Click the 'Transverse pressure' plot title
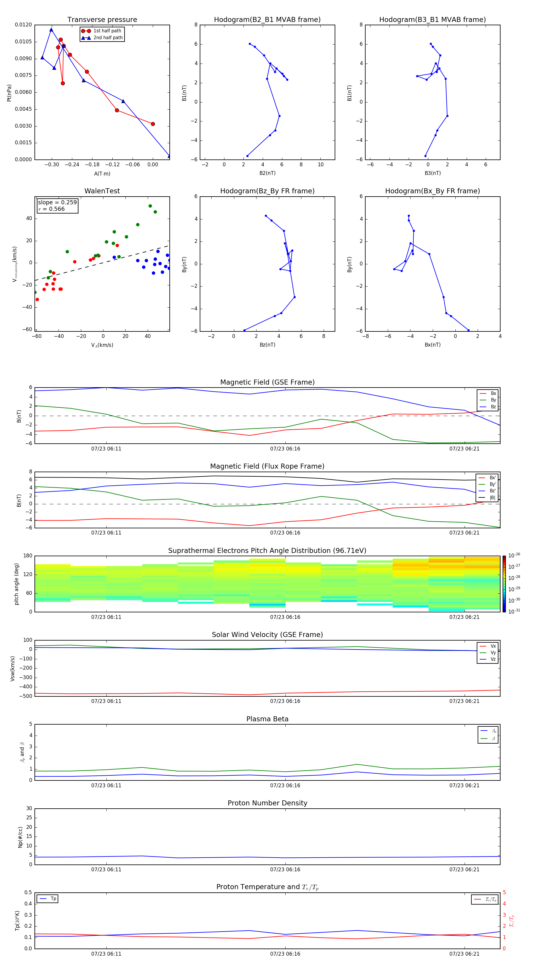 point(102,20)
